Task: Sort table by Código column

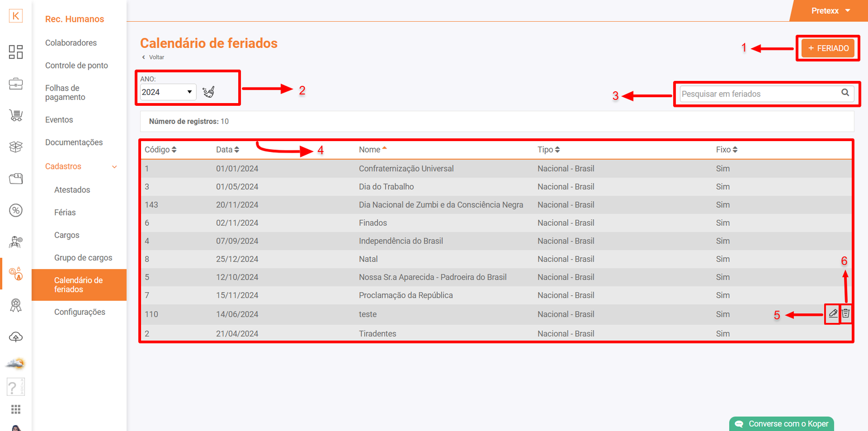Action: [x=161, y=150]
